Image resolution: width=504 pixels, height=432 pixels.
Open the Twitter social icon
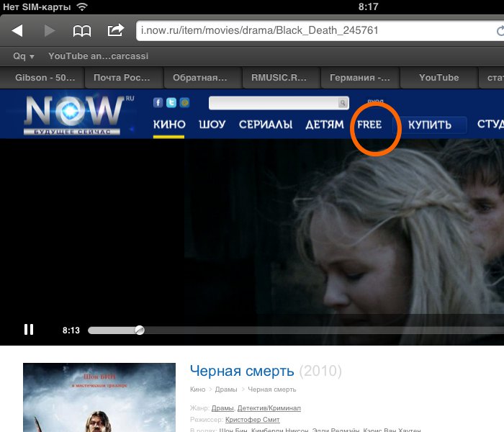[x=171, y=102]
